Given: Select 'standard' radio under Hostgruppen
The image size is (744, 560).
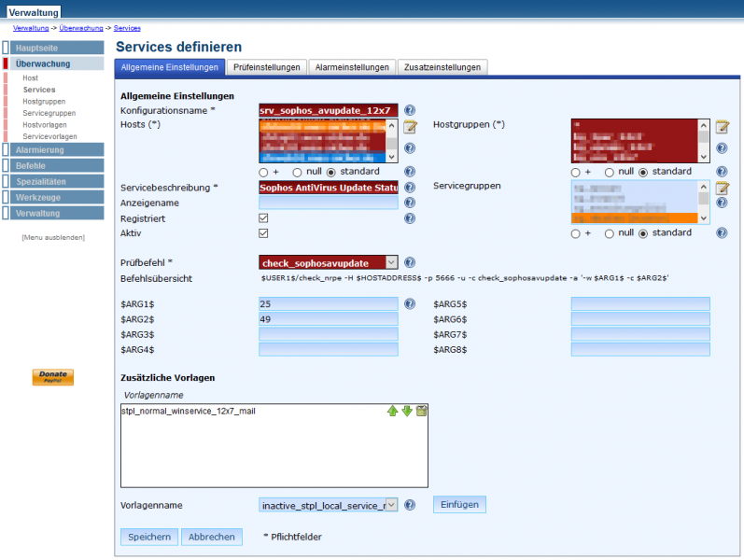Looking at the screenshot, I should (643, 173).
